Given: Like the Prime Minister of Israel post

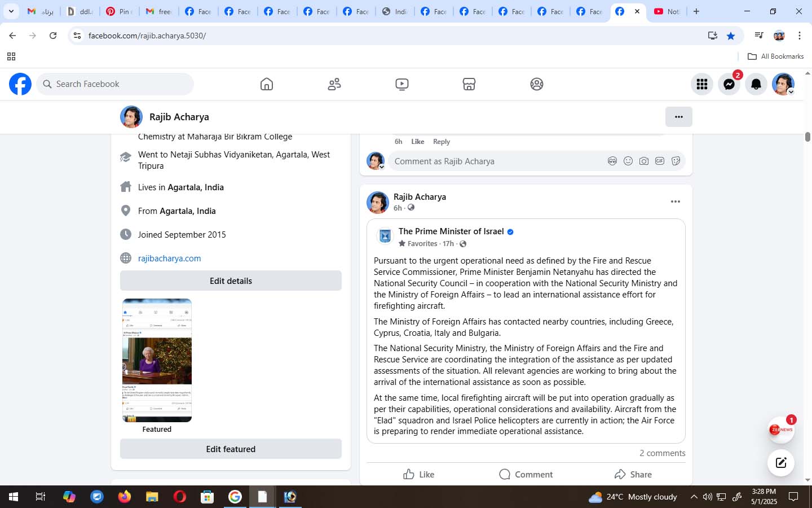Looking at the screenshot, I should pos(419,474).
